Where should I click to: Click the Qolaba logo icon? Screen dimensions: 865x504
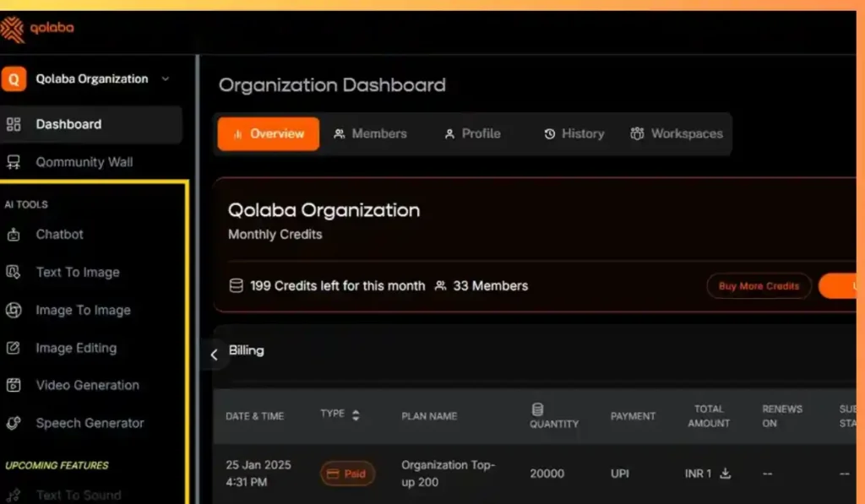coord(12,29)
